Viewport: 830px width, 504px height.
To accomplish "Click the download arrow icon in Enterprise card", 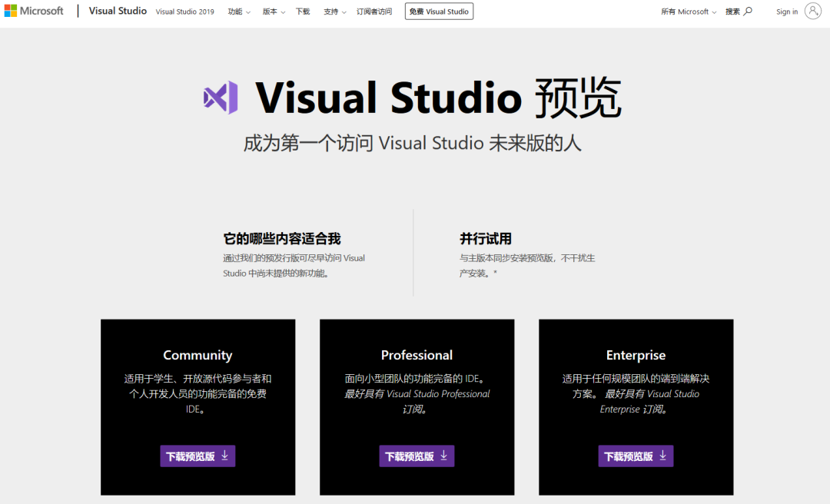I will pos(661,455).
